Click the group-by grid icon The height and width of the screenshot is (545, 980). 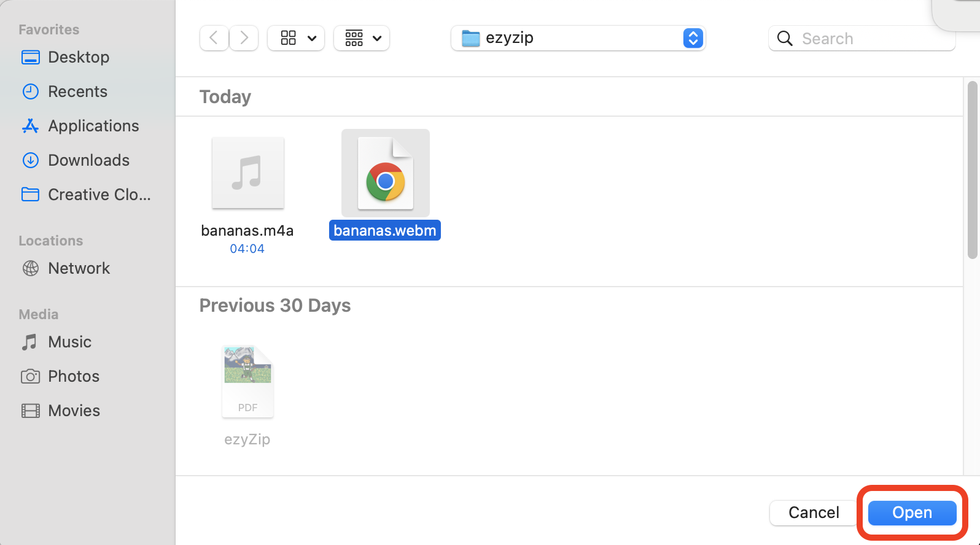pos(354,38)
